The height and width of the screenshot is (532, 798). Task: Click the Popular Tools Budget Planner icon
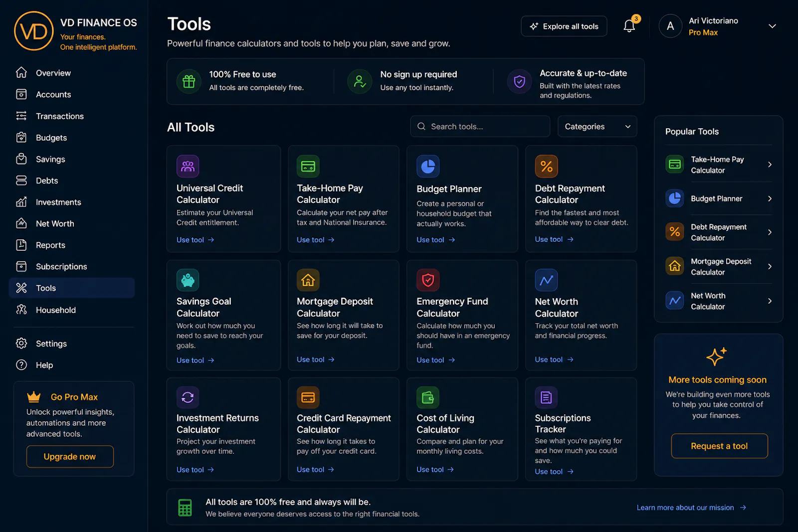pos(675,198)
